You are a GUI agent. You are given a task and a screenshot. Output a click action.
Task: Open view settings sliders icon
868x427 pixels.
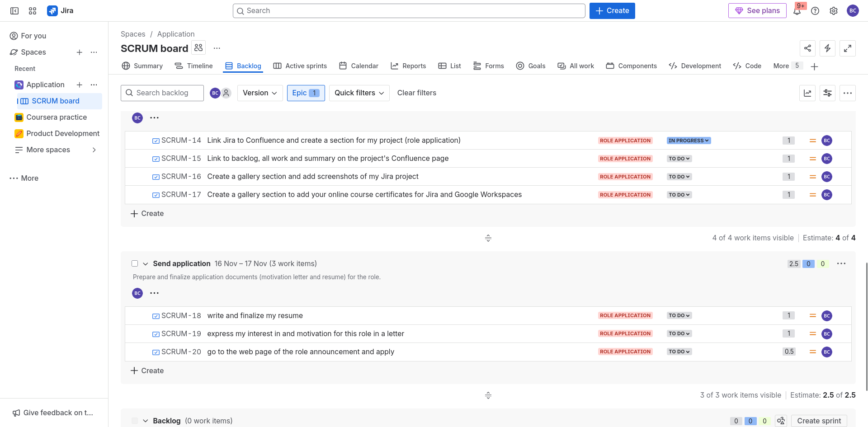click(x=827, y=93)
